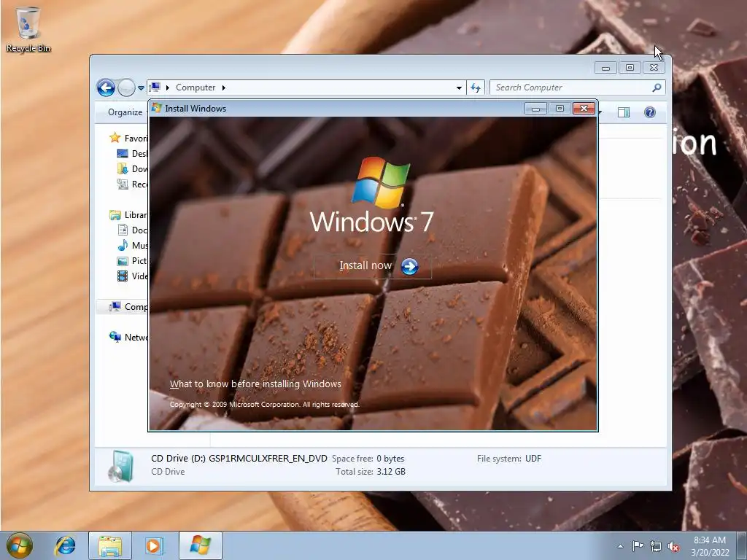Image resolution: width=747 pixels, height=560 pixels.
Task: Open the Windows Start menu orb
Action: (19, 545)
